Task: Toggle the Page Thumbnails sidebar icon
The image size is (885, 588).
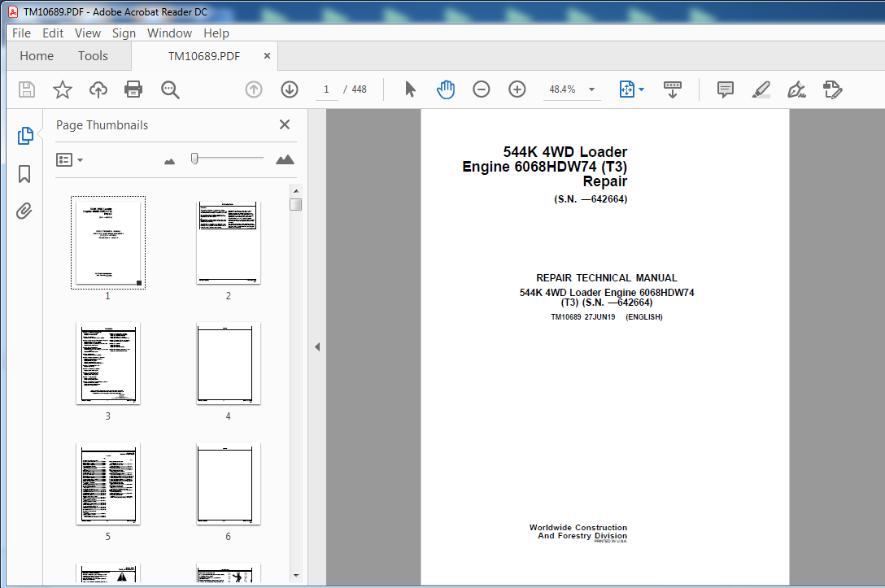Action: tap(25, 136)
